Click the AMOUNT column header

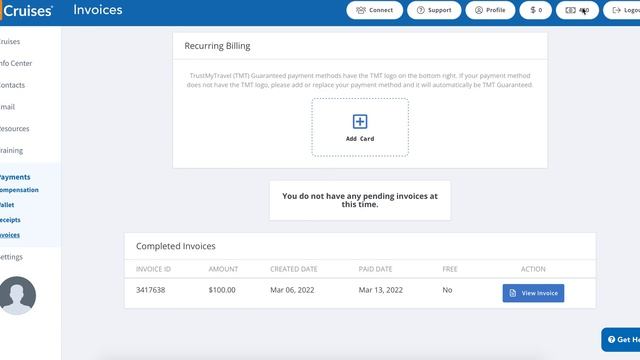tap(223, 269)
